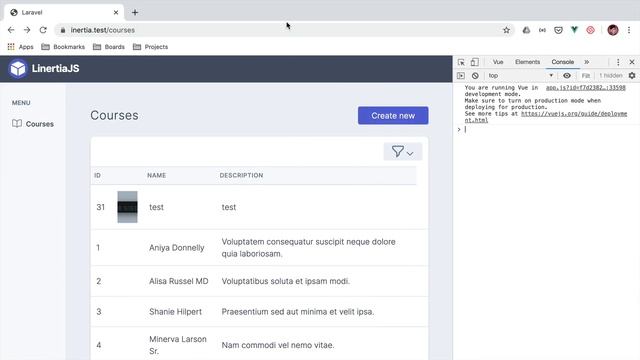Screen dimensions: 640x360
Task: Click 'Voluptatibus soluta et ipsam modi.' description
Action: click(285, 281)
